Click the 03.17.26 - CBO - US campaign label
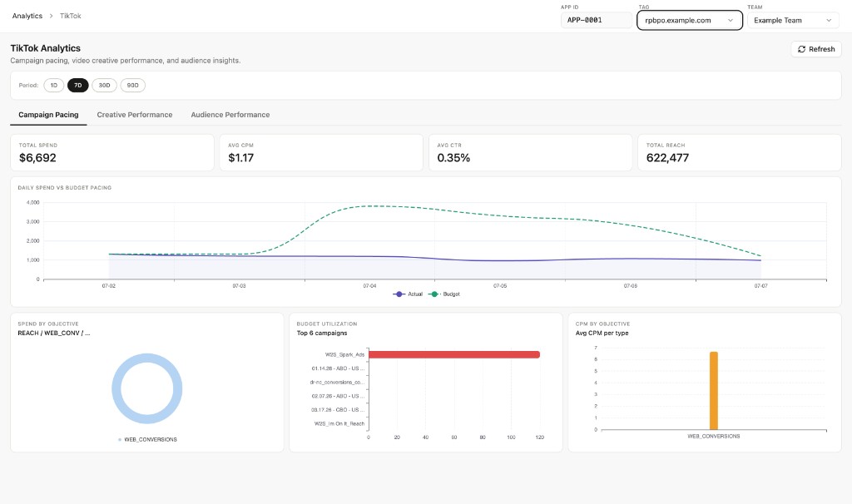852x504 pixels. [x=338, y=410]
